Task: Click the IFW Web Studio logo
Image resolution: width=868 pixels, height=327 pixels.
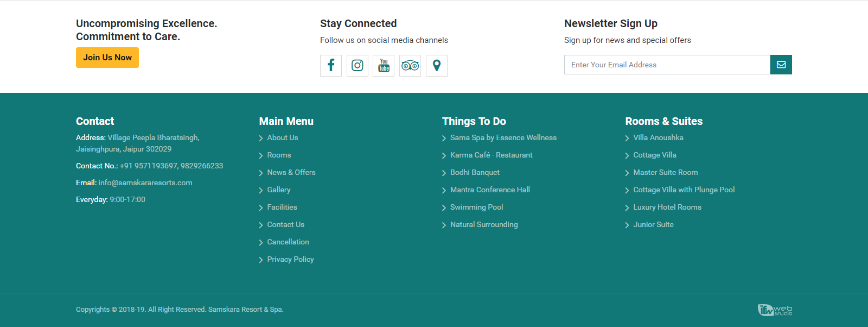Action: (x=775, y=310)
